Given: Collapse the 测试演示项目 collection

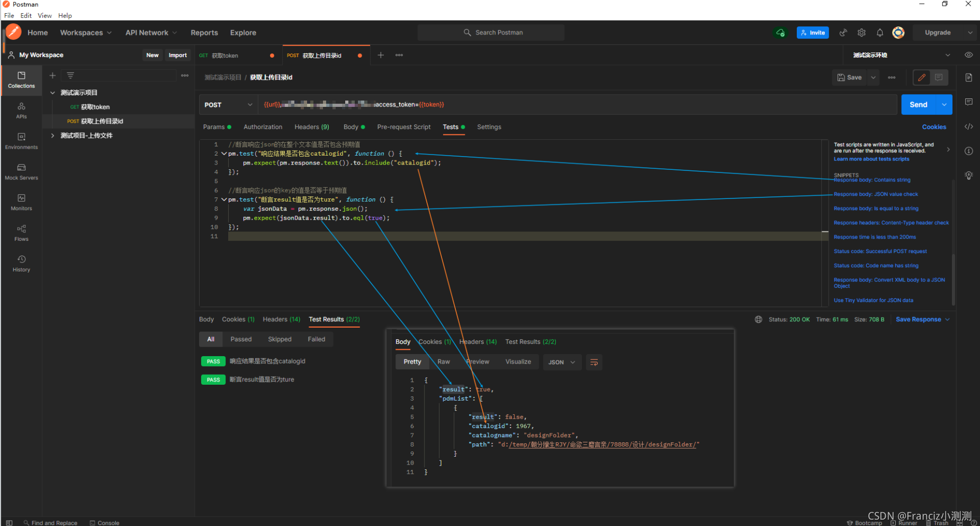Looking at the screenshot, I should coord(52,93).
